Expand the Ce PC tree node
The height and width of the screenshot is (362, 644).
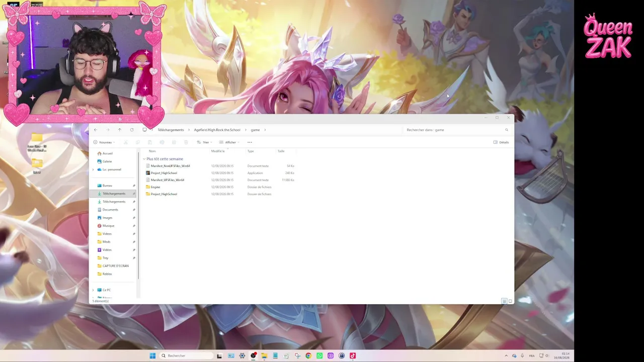(93, 290)
